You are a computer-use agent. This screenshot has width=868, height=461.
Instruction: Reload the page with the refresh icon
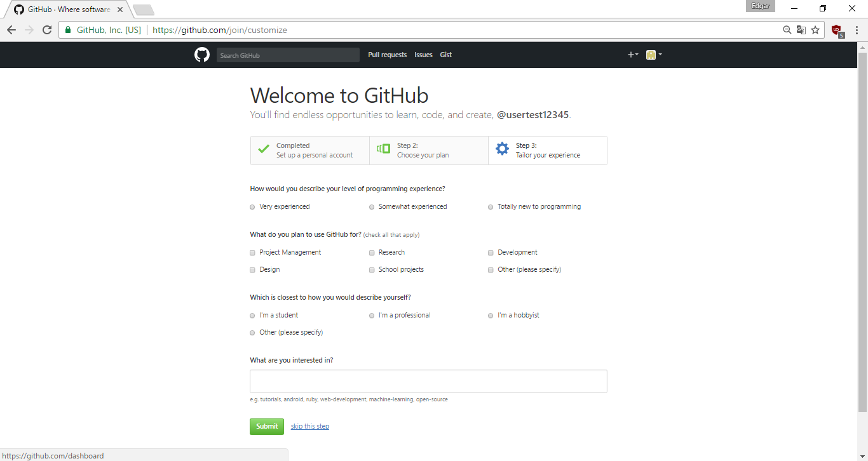pyautogui.click(x=46, y=29)
